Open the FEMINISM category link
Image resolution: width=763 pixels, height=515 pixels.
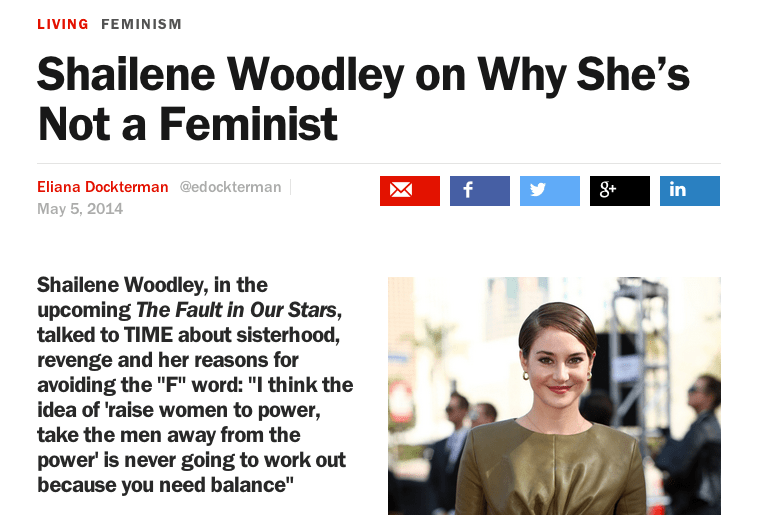coord(141,24)
